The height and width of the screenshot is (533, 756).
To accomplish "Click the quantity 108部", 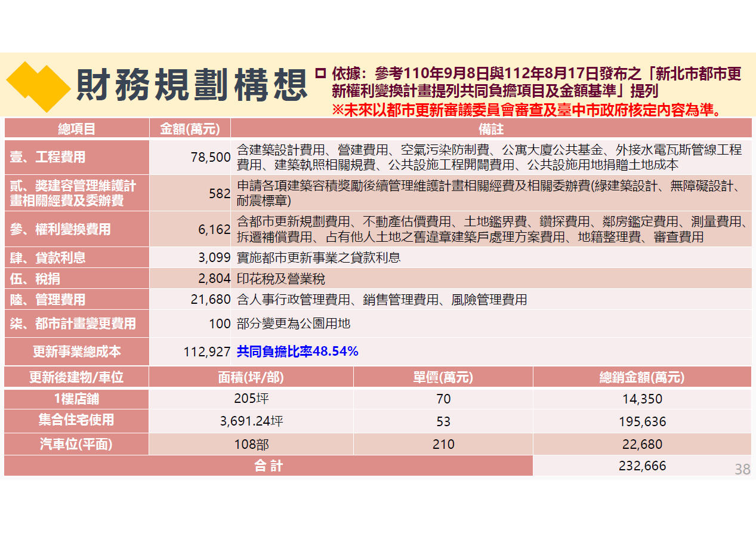I will point(251,444).
